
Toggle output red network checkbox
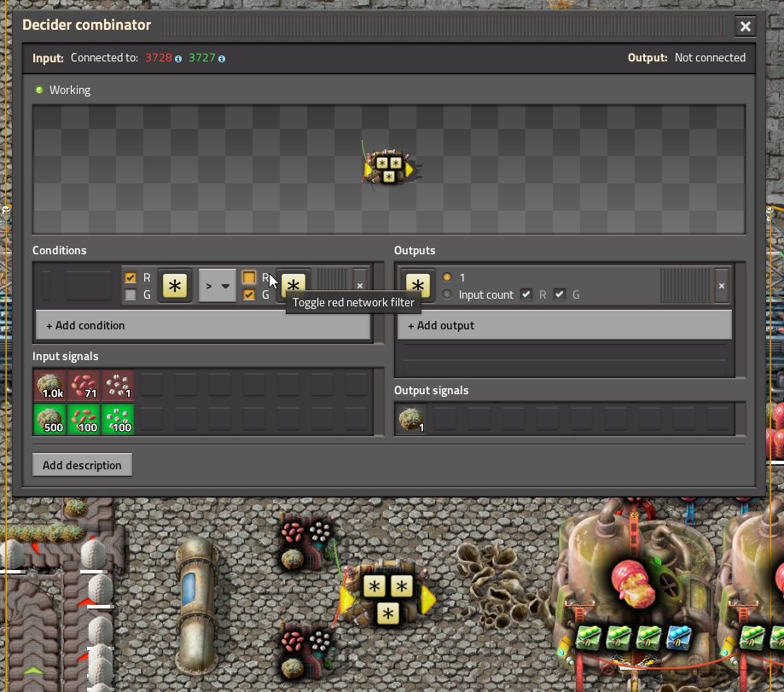point(526,294)
